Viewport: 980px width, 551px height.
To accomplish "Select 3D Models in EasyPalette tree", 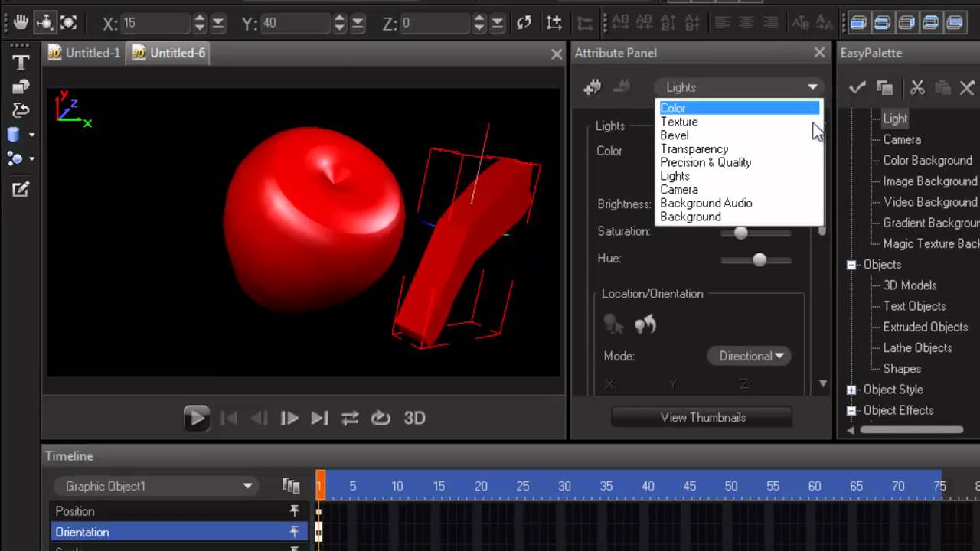I will pos(910,285).
